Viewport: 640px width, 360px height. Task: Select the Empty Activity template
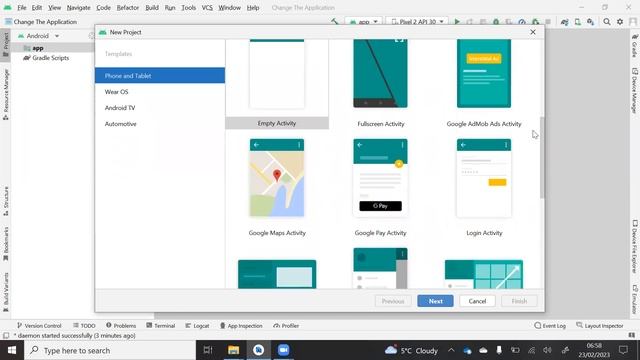tap(277, 84)
